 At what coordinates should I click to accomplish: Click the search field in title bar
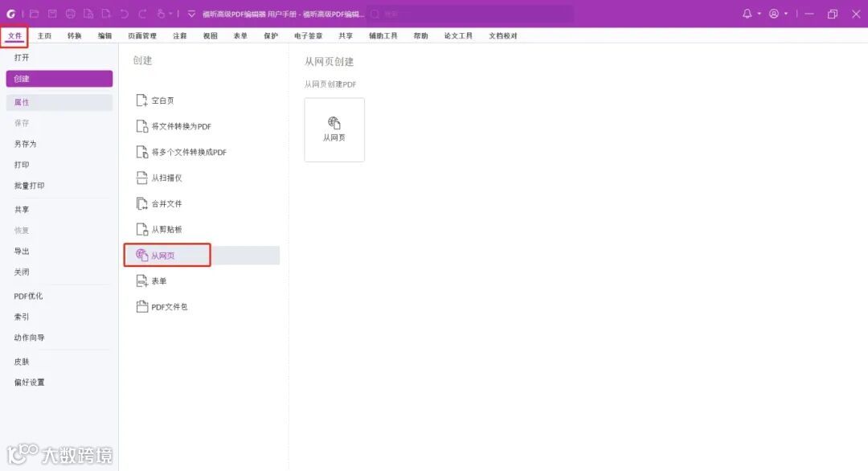(470, 14)
